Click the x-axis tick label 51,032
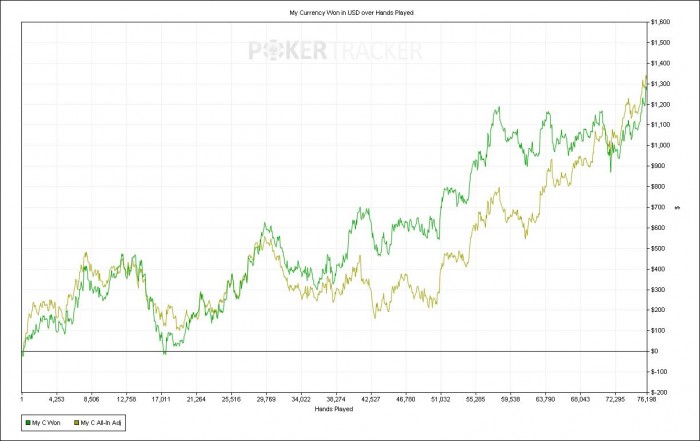The height and width of the screenshot is (441, 700). point(441,399)
